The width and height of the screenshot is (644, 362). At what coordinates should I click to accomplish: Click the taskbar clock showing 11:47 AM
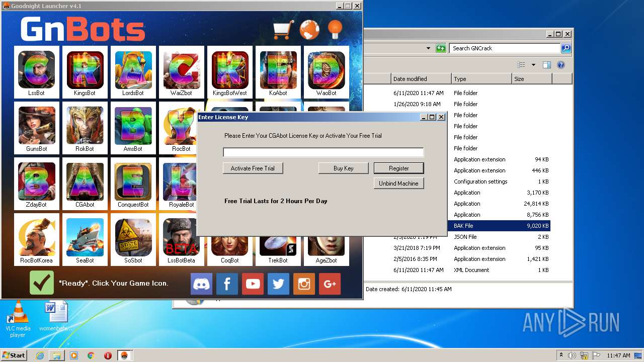pyautogui.click(x=618, y=355)
